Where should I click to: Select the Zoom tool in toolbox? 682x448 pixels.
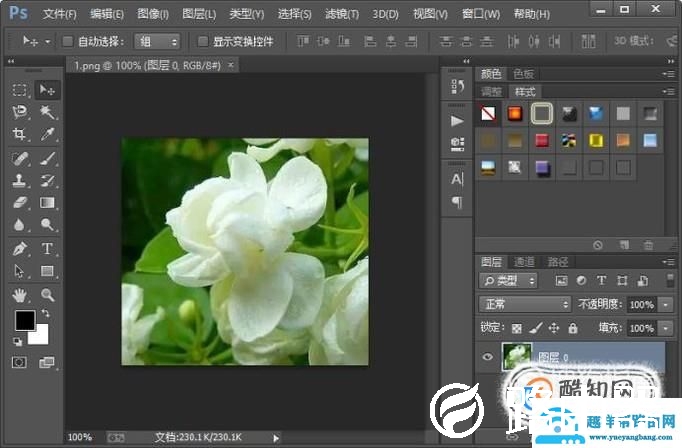(47, 295)
